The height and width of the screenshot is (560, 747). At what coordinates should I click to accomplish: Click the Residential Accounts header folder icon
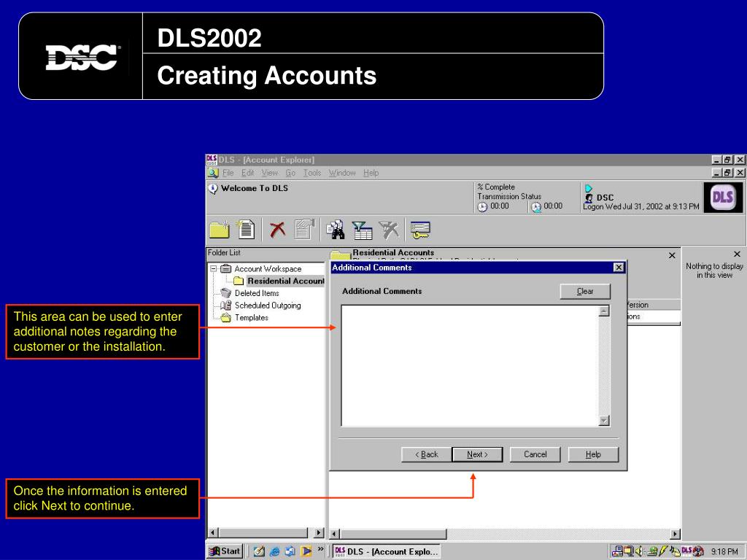341,255
